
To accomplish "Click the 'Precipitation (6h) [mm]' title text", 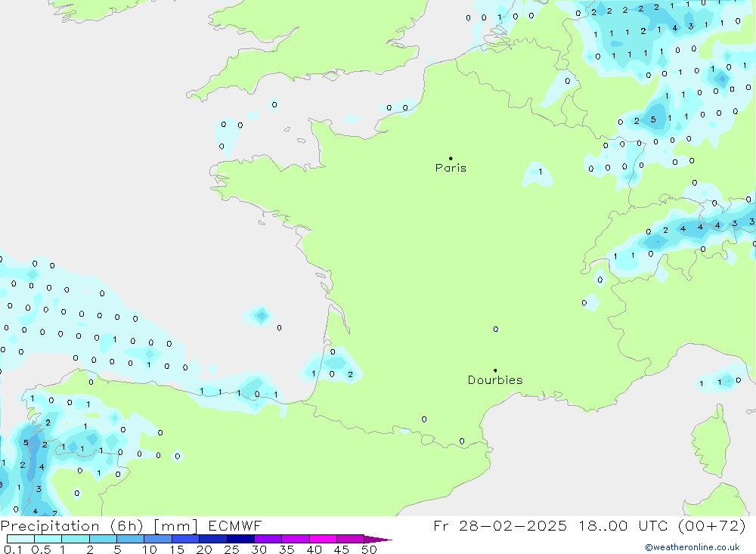I will pyautogui.click(x=99, y=525).
